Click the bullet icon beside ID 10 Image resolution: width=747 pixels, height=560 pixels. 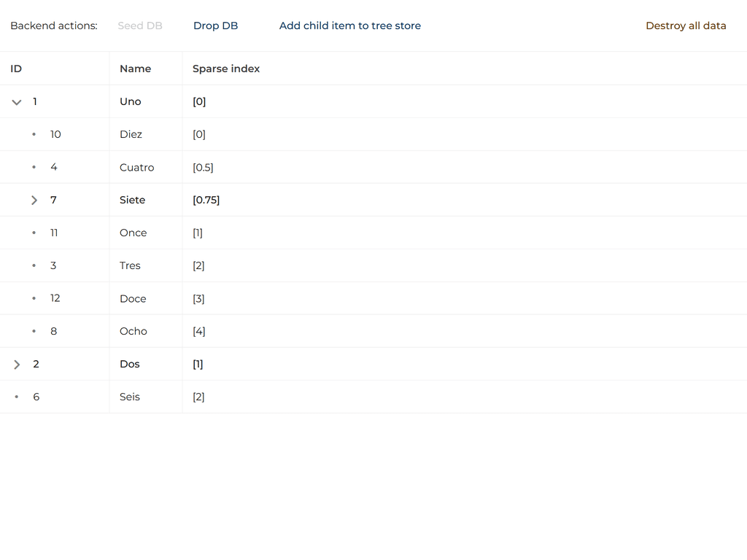pyautogui.click(x=34, y=134)
